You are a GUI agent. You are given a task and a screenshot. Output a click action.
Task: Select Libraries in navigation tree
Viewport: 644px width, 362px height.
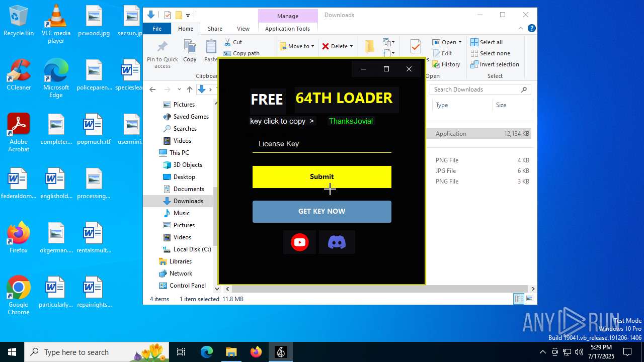pos(180,261)
